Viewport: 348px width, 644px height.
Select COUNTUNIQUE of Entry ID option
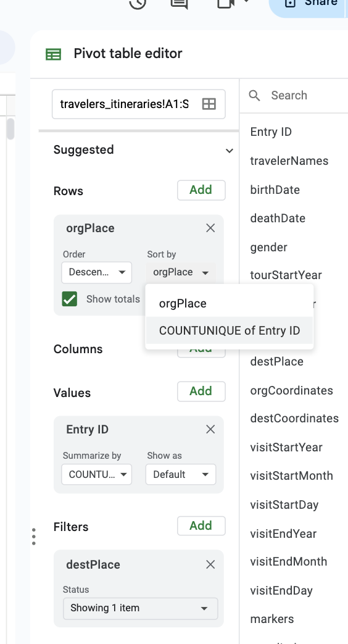click(230, 330)
